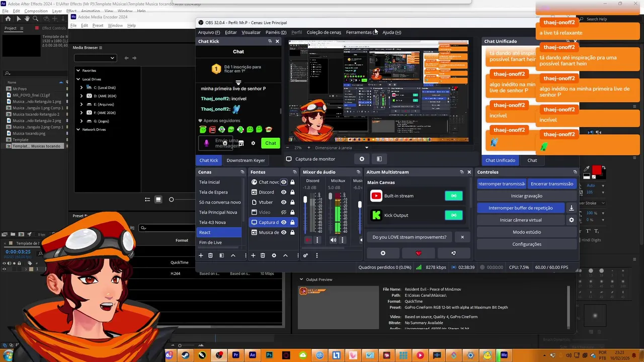The width and height of the screenshot is (644, 362).
Task: Open Premiere Pro from the taskbar
Action: pos(235,355)
